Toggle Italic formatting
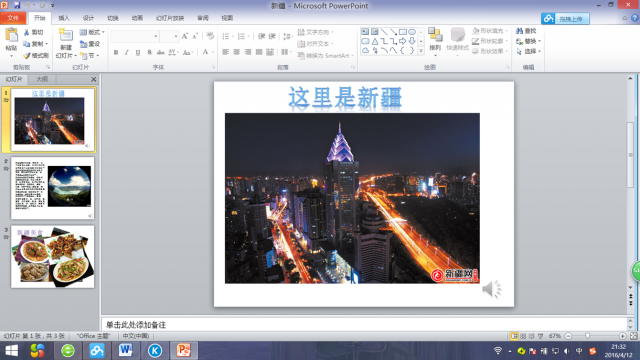The width and height of the screenshot is (640, 360). point(127,52)
